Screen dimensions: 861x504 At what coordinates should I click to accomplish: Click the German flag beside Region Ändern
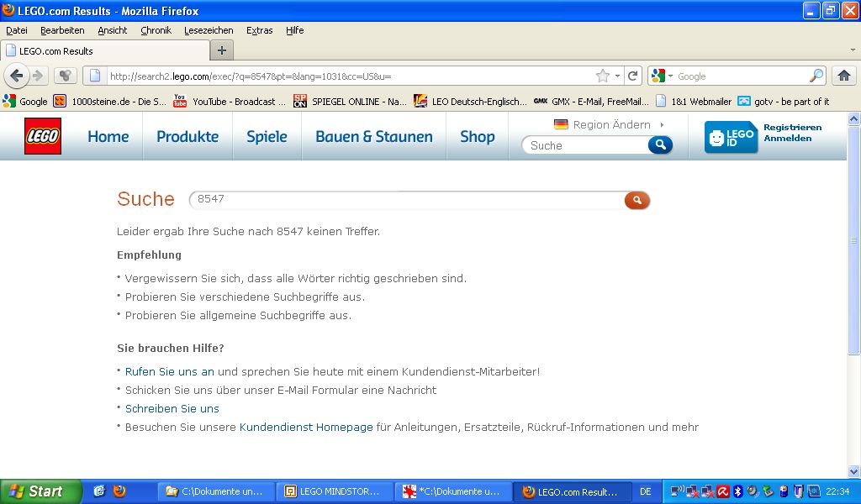pyautogui.click(x=559, y=123)
